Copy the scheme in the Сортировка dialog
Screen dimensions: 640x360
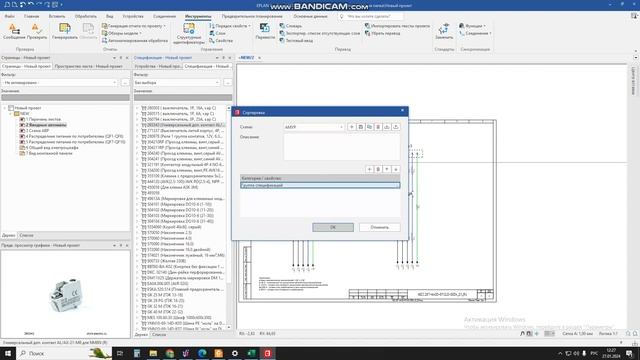click(369, 127)
